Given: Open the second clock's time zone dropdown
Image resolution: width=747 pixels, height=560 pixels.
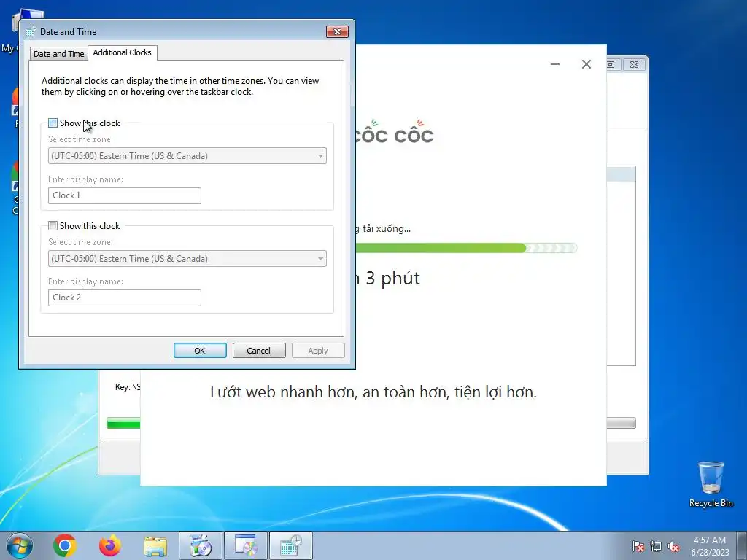Looking at the screenshot, I should [x=187, y=259].
